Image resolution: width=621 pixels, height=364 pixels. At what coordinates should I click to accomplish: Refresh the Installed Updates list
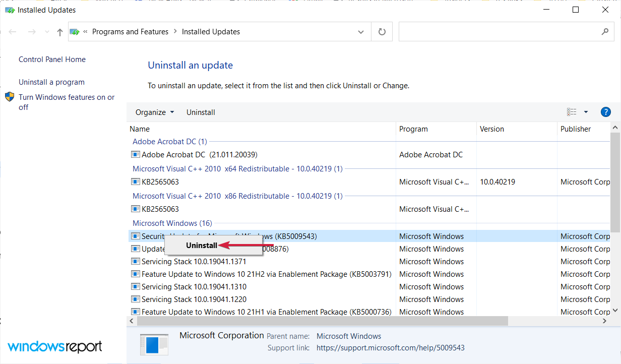(x=382, y=32)
